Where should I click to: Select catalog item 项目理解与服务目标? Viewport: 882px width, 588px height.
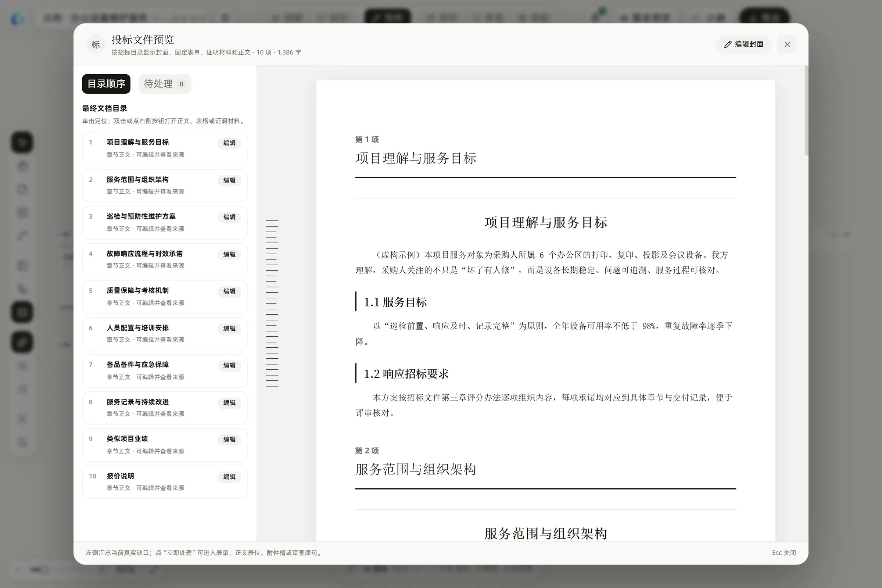click(165, 148)
